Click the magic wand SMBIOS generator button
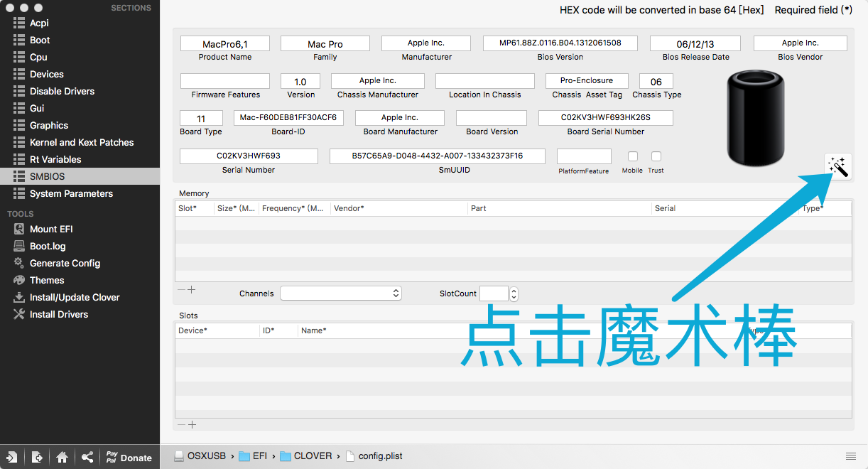Image resolution: width=868 pixels, height=469 pixels. click(838, 167)
